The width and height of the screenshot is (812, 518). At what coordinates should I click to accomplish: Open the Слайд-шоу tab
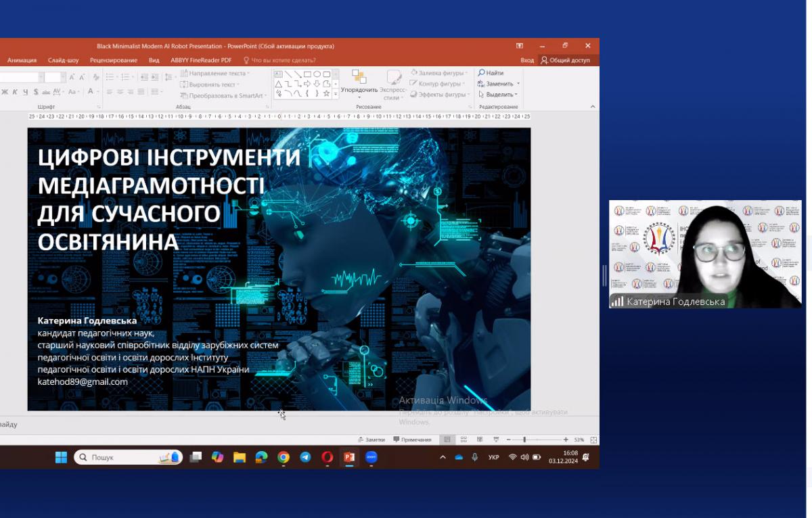(x=63, y=60)
